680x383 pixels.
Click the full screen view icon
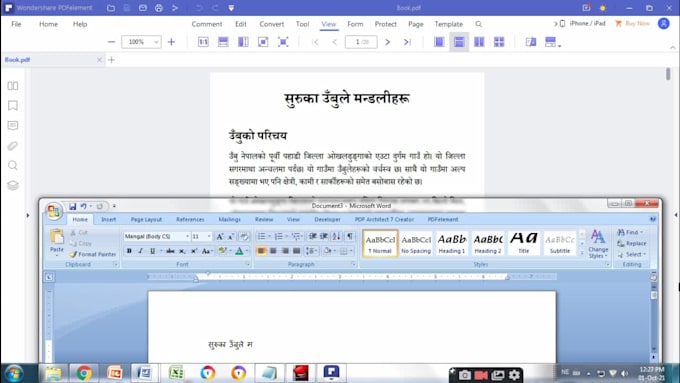click(x=283, y=42)
